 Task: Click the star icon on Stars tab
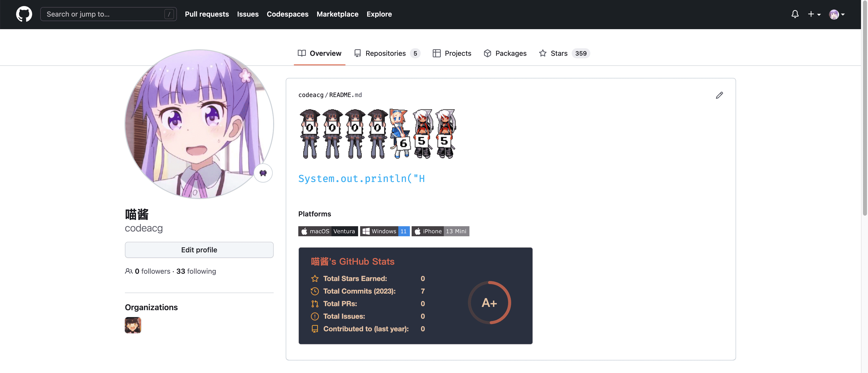pos(543,53)
